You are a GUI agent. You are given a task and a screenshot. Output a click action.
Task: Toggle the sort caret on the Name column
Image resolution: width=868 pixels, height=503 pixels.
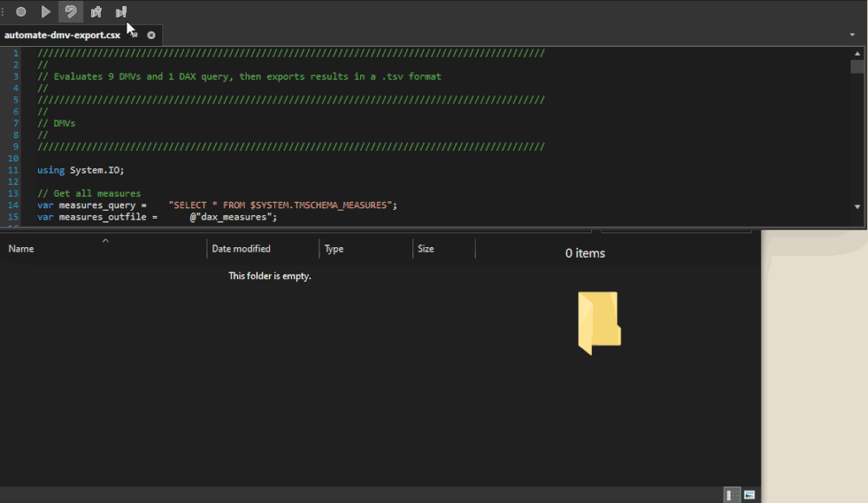click(x=104, y=244)
